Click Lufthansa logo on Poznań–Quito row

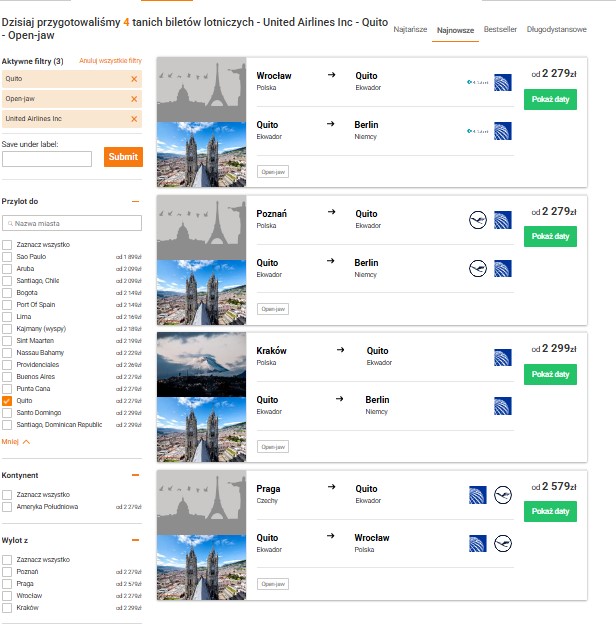[x=478, y=220]
